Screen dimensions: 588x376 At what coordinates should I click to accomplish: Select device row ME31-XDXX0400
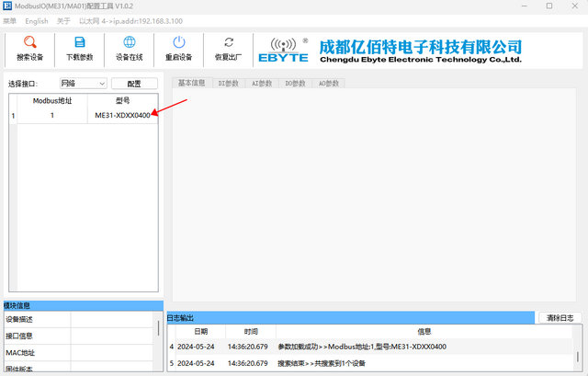(122, 116)
